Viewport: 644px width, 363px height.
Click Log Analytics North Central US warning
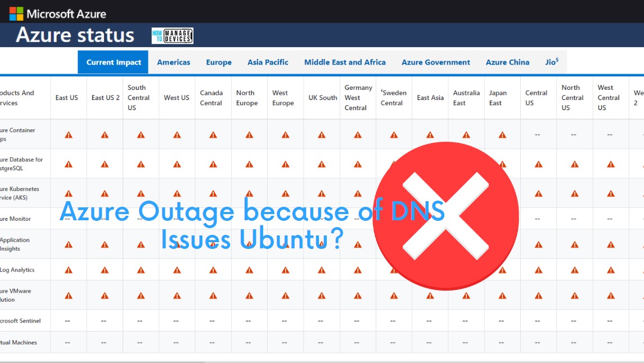click(x=575, y=270)
